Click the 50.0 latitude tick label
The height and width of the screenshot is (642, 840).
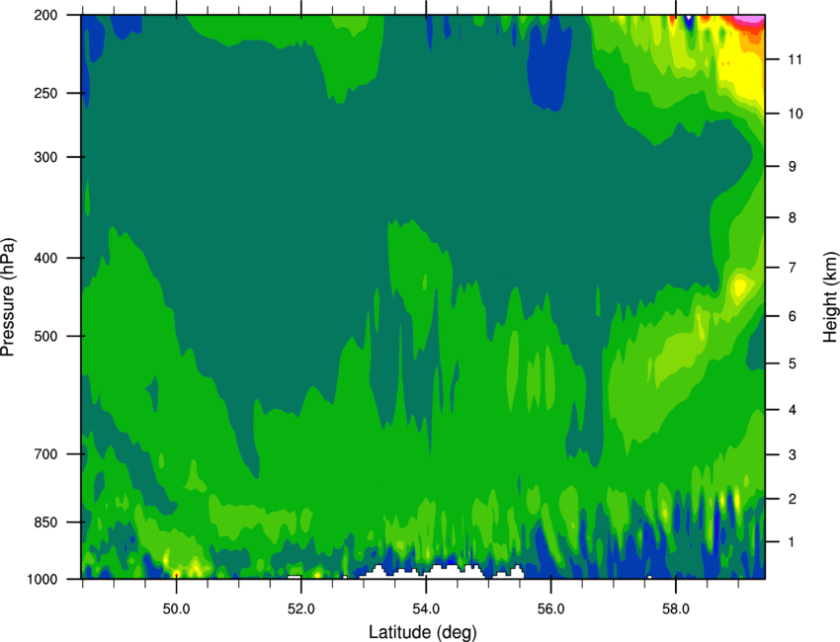(x=176, y=609)
